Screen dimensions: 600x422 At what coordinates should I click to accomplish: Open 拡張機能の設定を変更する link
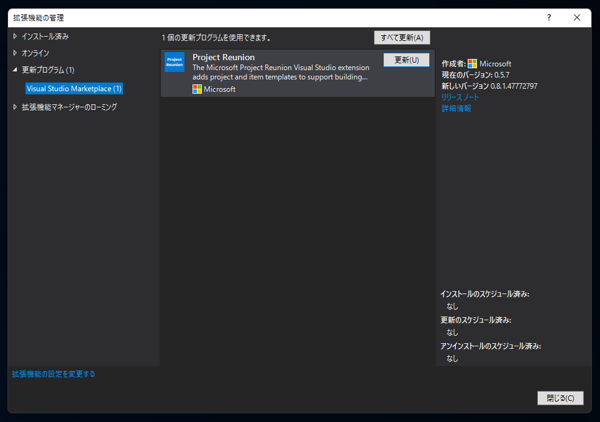point(53,374)
